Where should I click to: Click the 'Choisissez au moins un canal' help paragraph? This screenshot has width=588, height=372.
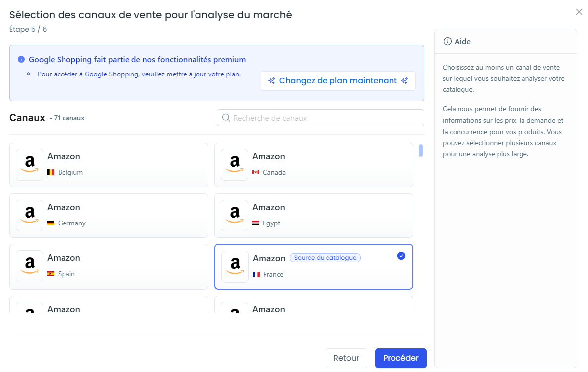click(503, 78)
